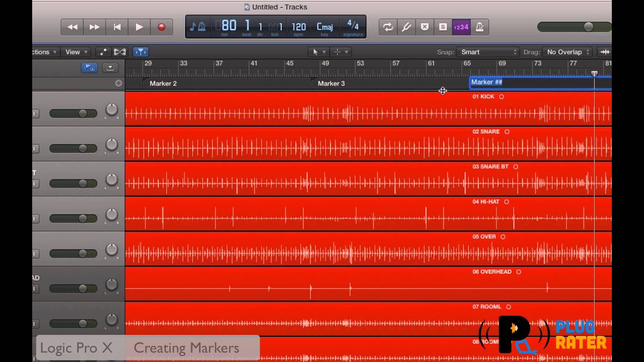
Task: Click the playhead handle in the ruler
Action: [594, 74]
